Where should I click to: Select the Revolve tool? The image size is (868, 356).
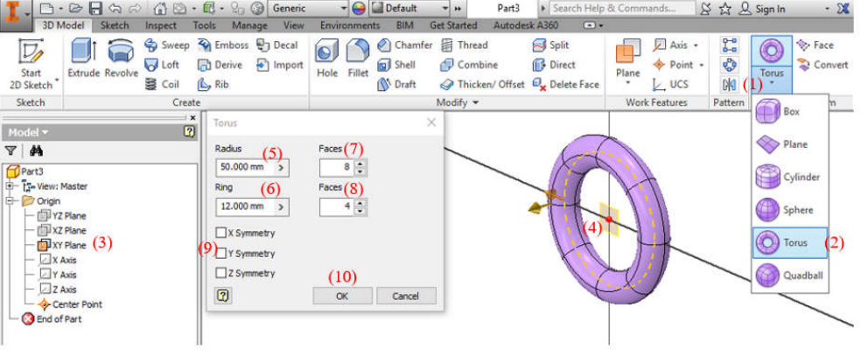pos(122,59)
